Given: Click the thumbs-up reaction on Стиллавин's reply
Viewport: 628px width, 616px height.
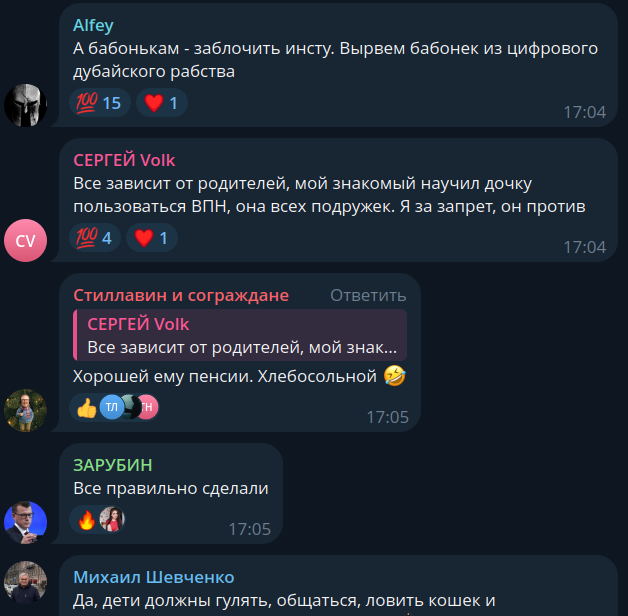Looking at the screenshot, I should [x=87, y=407].
